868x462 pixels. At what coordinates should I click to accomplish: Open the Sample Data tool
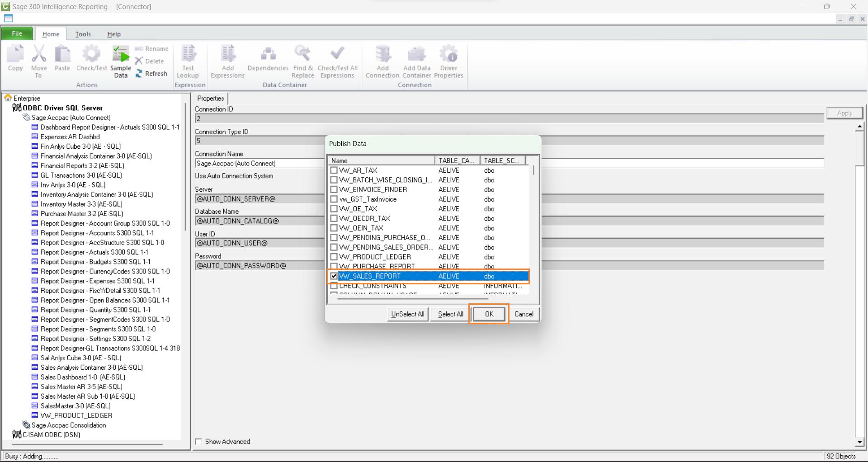(121, 61)
